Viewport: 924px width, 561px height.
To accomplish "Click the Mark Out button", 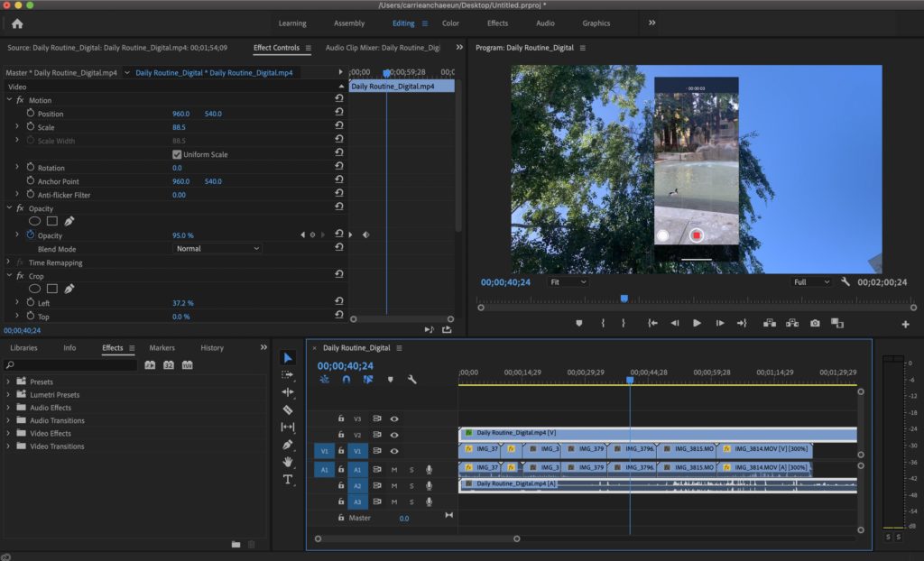I will point(623,323).
